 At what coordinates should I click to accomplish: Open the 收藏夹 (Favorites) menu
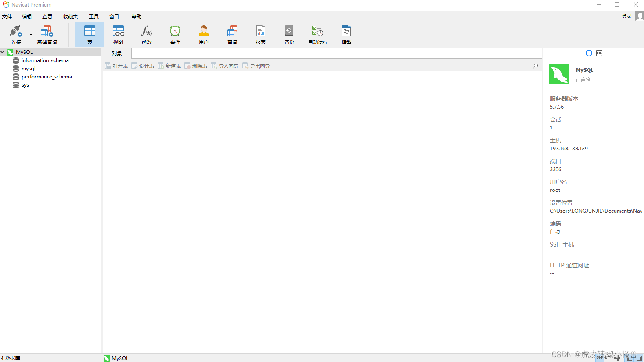click(x=71, y=17)
